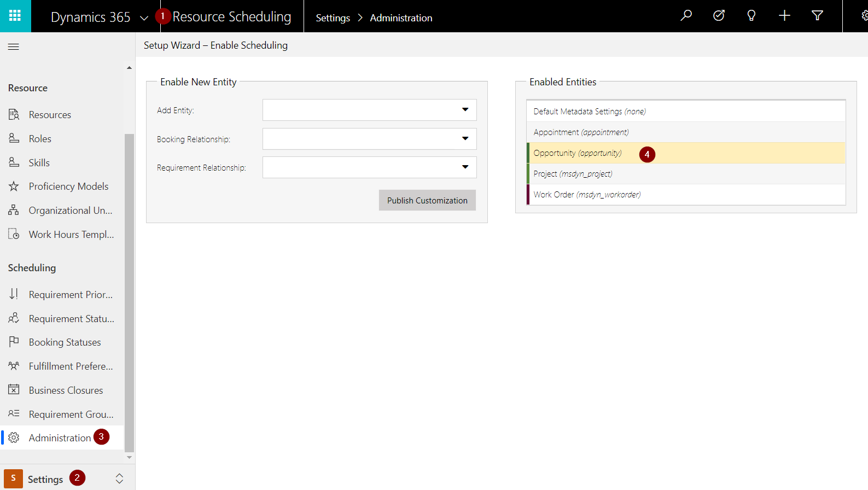Open the app launcher waffle icon
Viewport: 868px width, 490px height.
15,16
